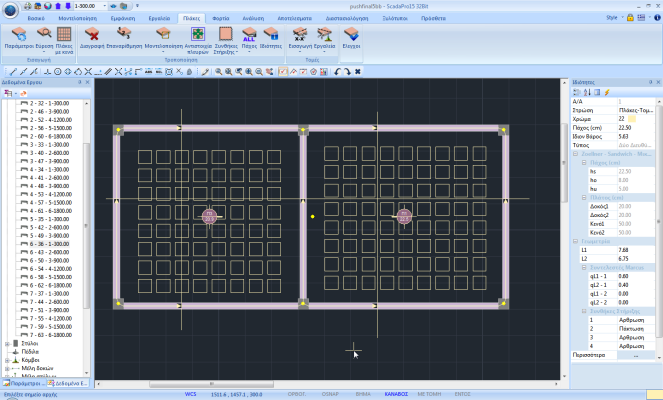Image resolution: width=663 pixels, height=400 pixels.
Task: Switch to Δεδομένα Ε... bottom panel tab
Action: click(68, 384)
